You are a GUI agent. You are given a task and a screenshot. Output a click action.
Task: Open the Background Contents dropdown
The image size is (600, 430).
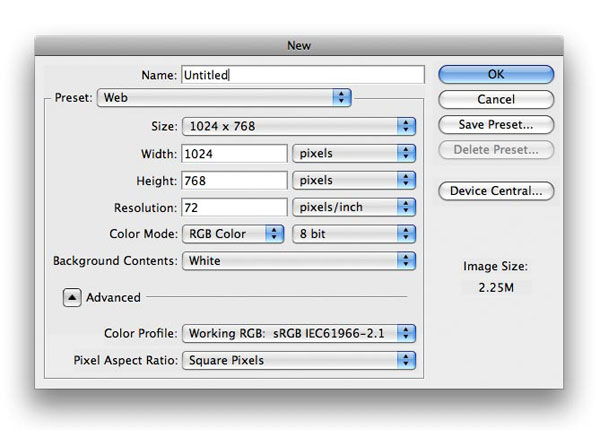click(x=297, y=261)
